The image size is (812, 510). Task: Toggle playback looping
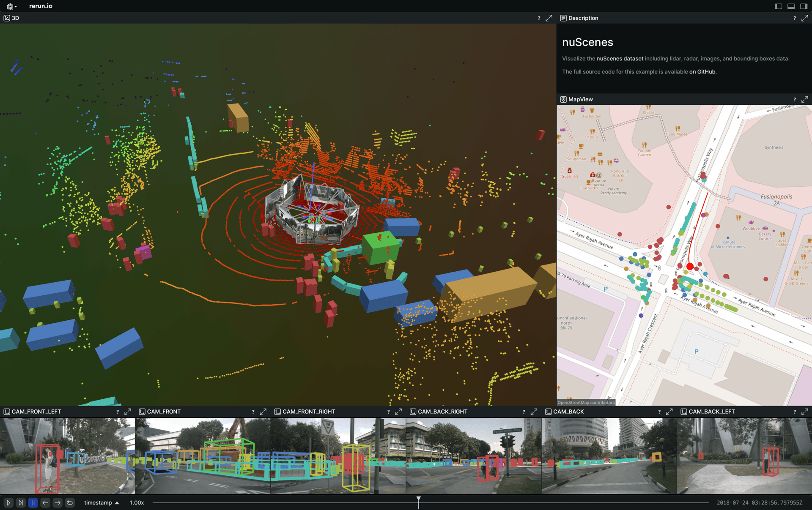pos(70,503)
